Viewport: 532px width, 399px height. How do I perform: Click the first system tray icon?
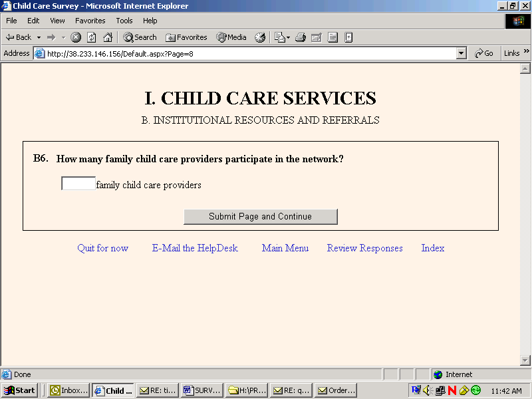(x=416, y=390)
